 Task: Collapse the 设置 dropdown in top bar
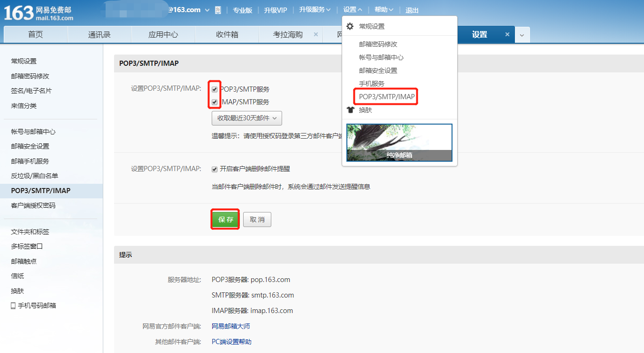353,10
